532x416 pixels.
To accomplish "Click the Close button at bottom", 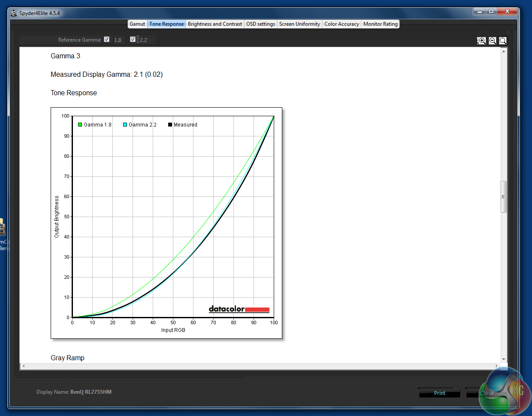I will coord(487,393).
